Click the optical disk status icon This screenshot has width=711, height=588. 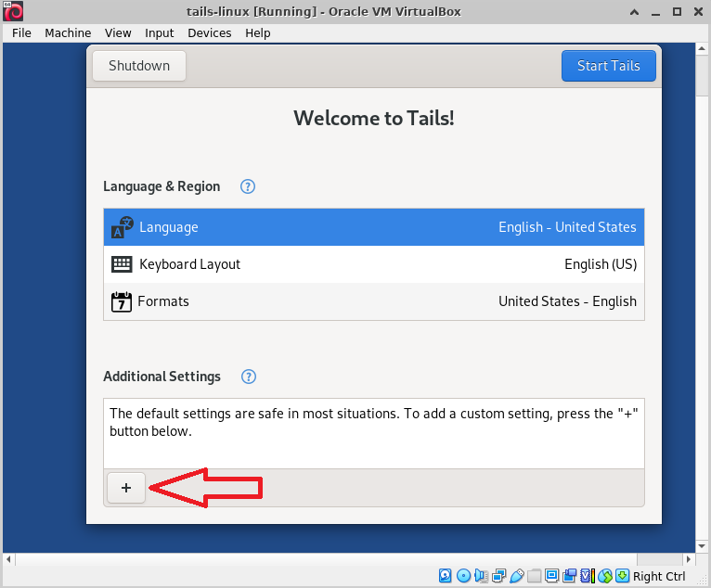tap(463, 576)
